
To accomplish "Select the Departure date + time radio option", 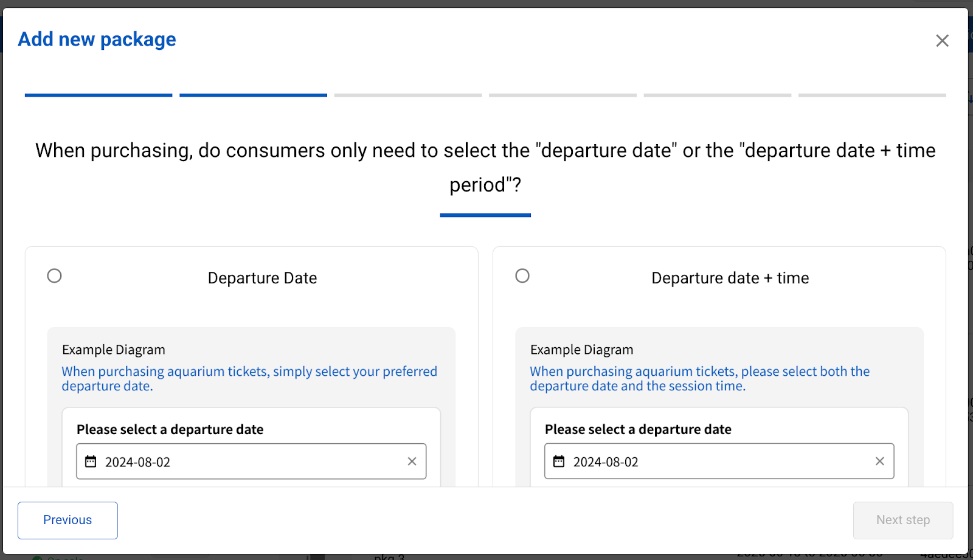I will coord(522,276).
